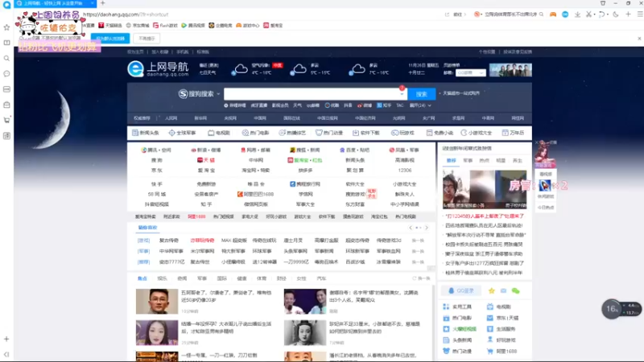
Task: Open the sidebar chat bubble icon
Action: click(x=6, y=74)
